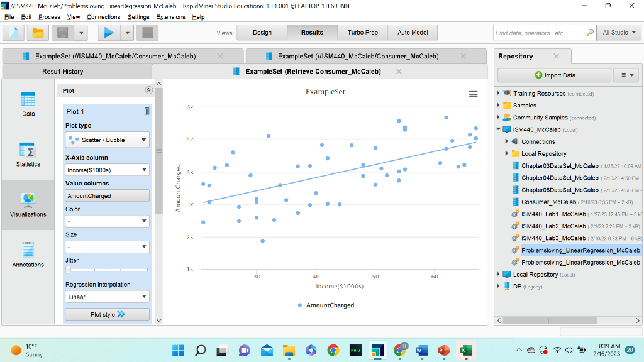Screen dimensions: 644x362
Task: Open File Explorer from taskbar
Action: [289, 351]
